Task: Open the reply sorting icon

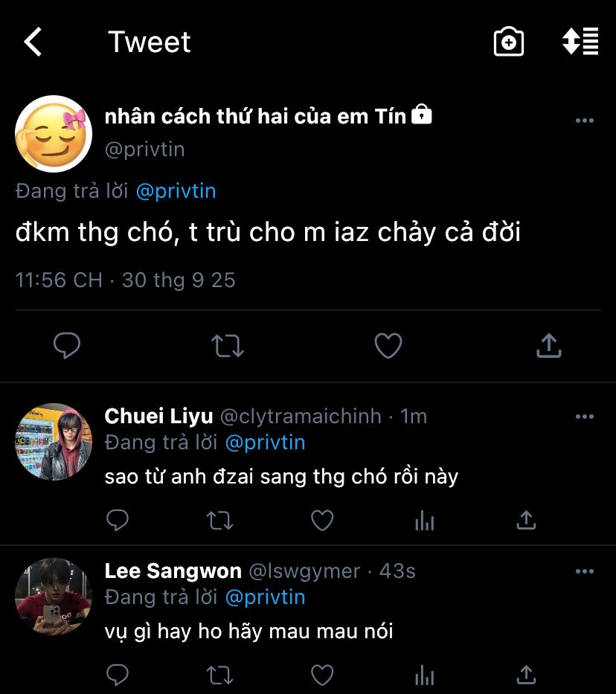Action: [x=580, y=42]
